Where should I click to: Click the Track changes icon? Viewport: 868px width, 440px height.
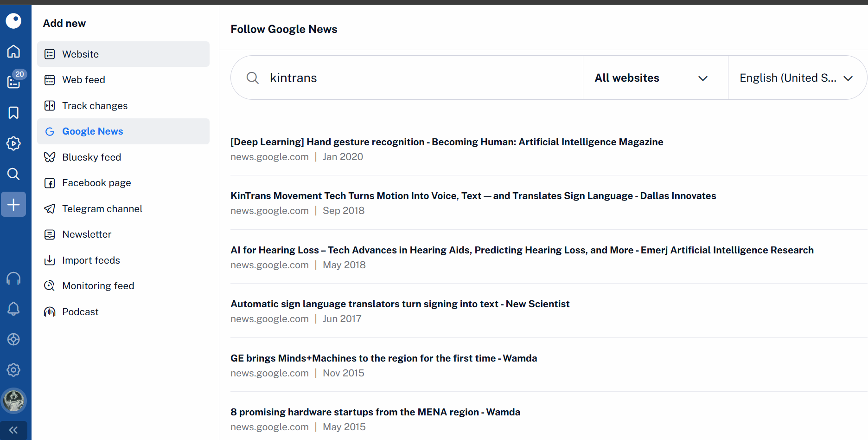coord(50,106)
